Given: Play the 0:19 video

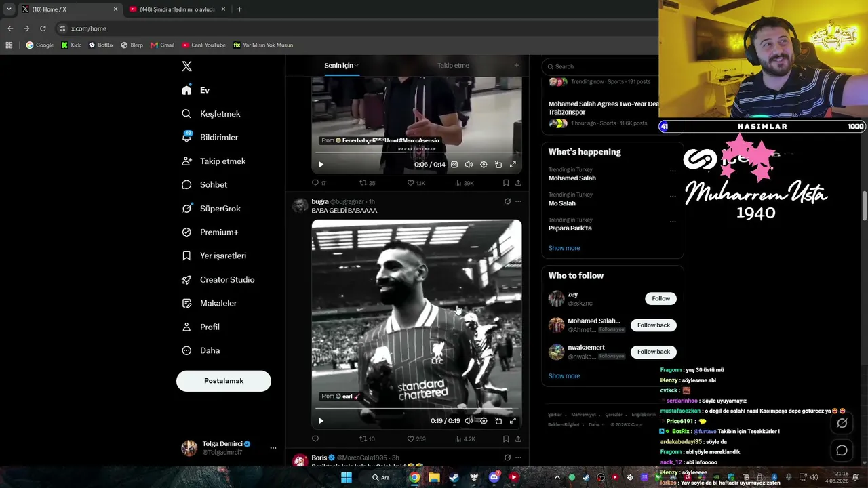Looking at the screenshot, I should pyautogui.click(x=321, y=421).
